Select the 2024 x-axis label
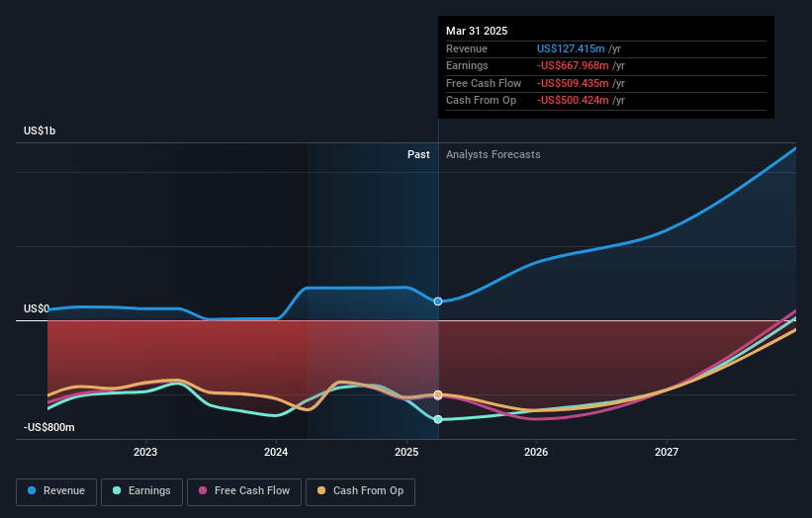 point(276,452)
